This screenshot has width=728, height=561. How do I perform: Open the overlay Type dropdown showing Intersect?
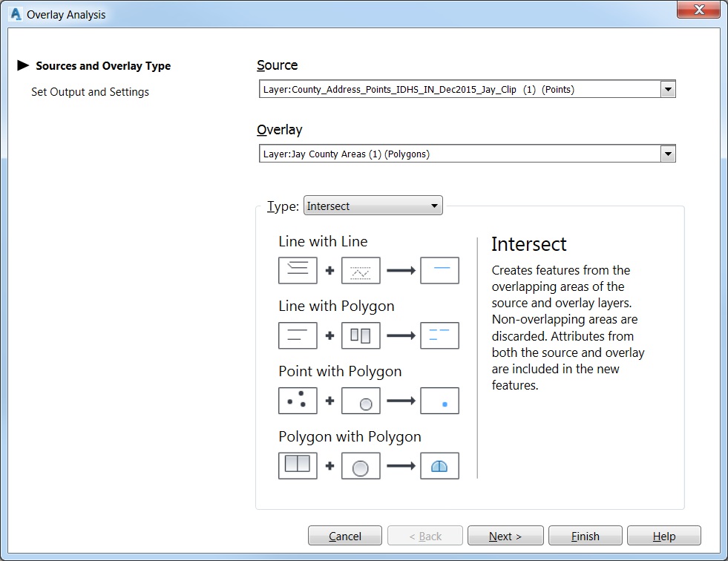[373, 206]
